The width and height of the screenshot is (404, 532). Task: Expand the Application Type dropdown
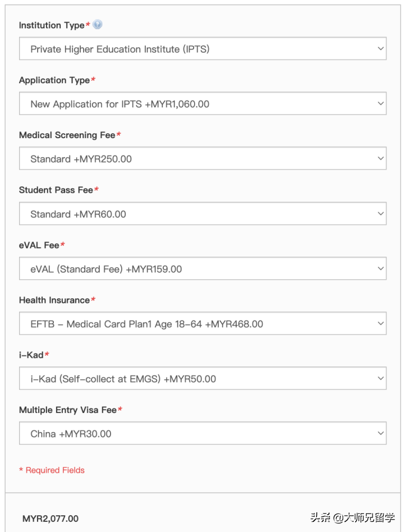[x=202, y=104]
